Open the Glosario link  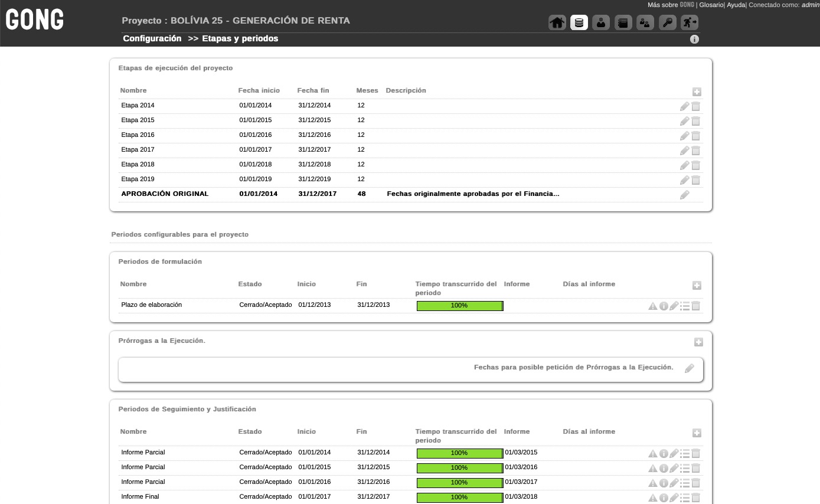711,5
